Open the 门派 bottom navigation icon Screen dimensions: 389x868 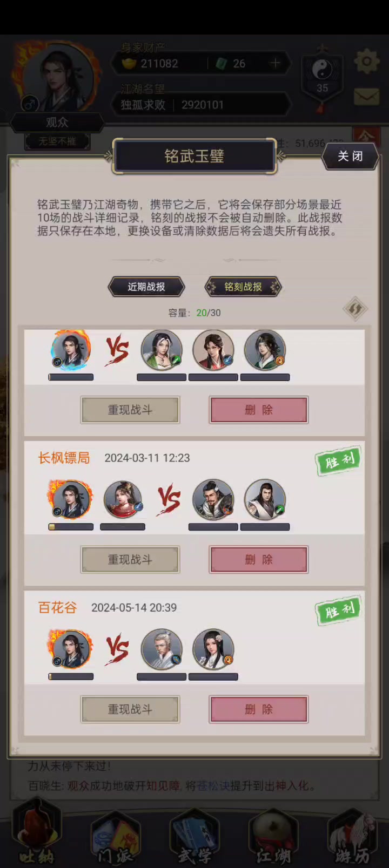coord(115,838)
